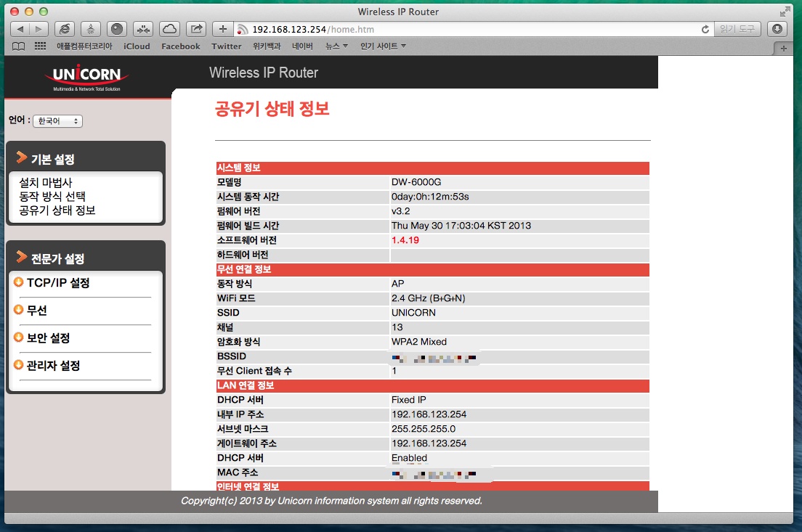Image resolution: width=802 pixels, height=532 pixels.
Task: Expand the 인기 사이트 bookmarks folder
Action: point(383,46)
